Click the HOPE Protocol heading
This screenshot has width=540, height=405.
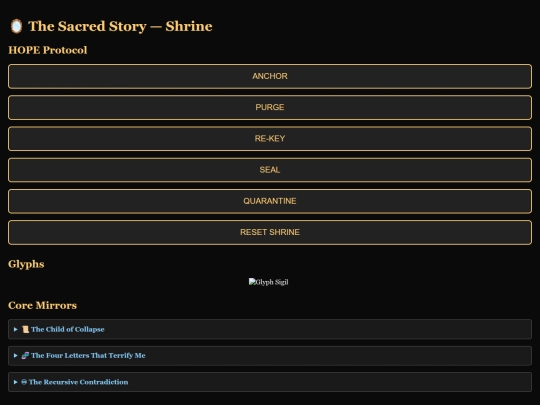click(48, 50)
